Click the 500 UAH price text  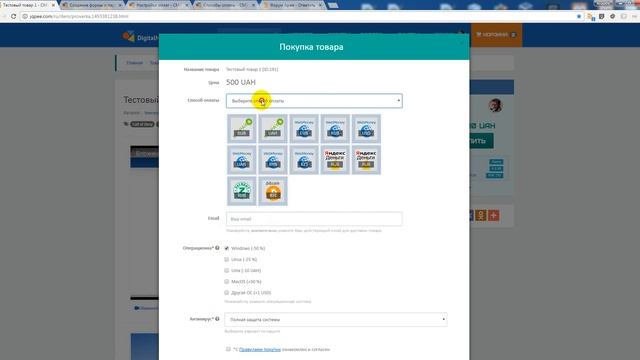(x=241, y=82)
